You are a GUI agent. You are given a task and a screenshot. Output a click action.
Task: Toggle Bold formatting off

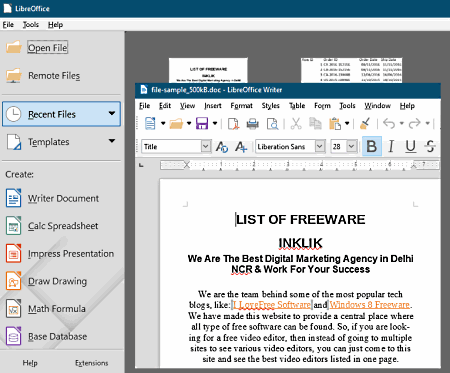(x=372, y=146)
